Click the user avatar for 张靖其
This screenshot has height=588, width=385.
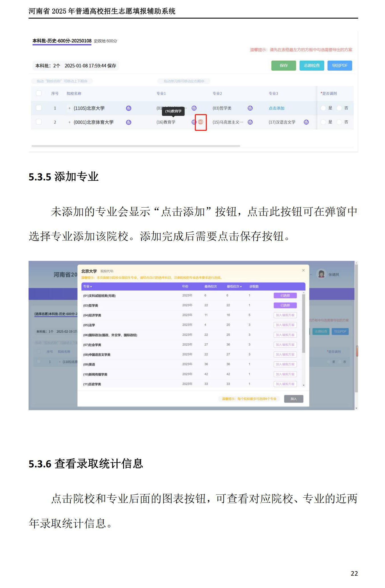pyautogui.click(x=321, y=274)
